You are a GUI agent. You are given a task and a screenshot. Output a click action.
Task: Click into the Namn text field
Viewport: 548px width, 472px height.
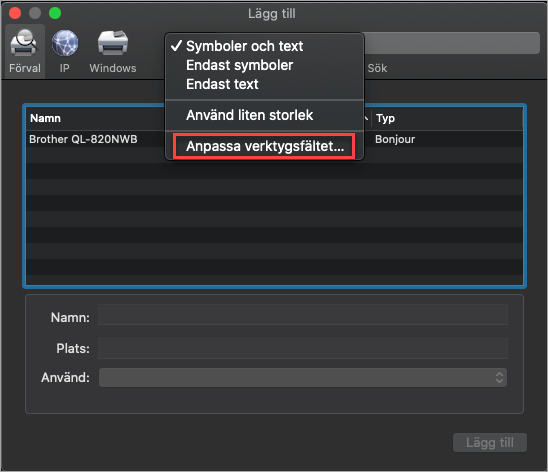[303, 314]
